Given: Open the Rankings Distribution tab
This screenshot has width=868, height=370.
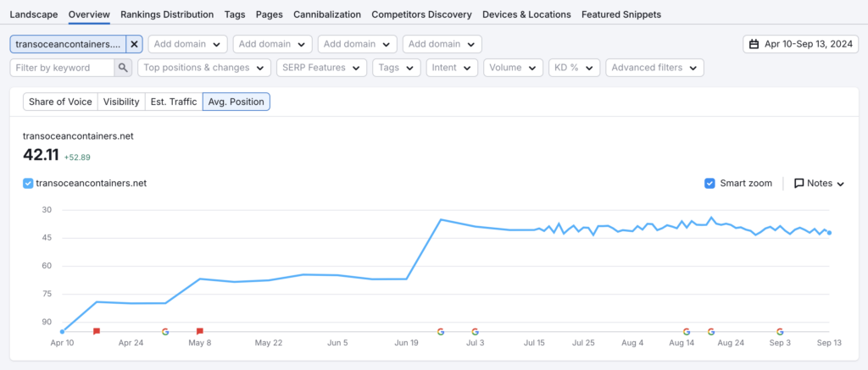Looking at the screenshot, I should [x=167, y=14].
